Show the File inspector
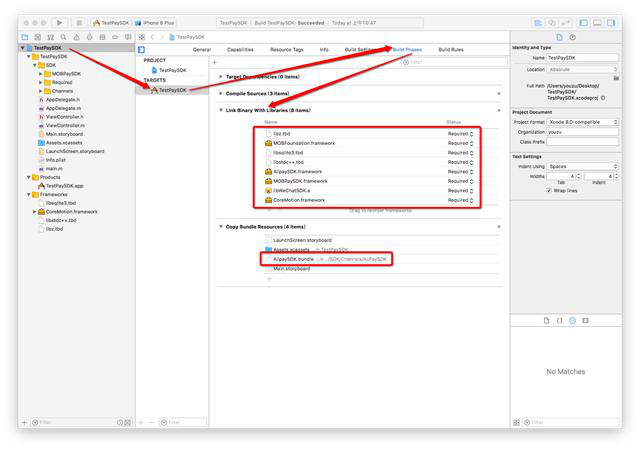640x450 pixels. pos(560,37)
